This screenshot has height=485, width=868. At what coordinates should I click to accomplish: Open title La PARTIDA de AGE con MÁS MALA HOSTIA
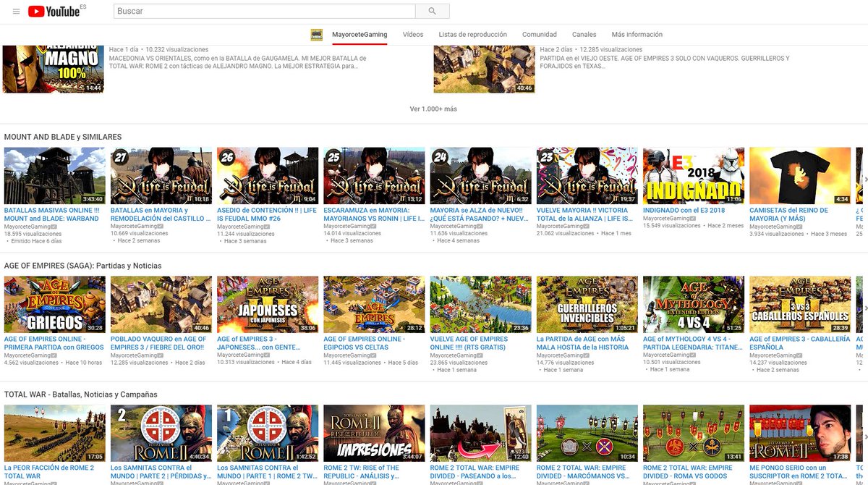click(x=583, y=343)
